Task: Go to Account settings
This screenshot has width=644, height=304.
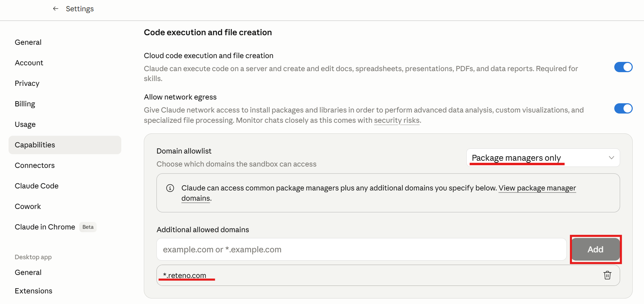Action: point(29,63)
